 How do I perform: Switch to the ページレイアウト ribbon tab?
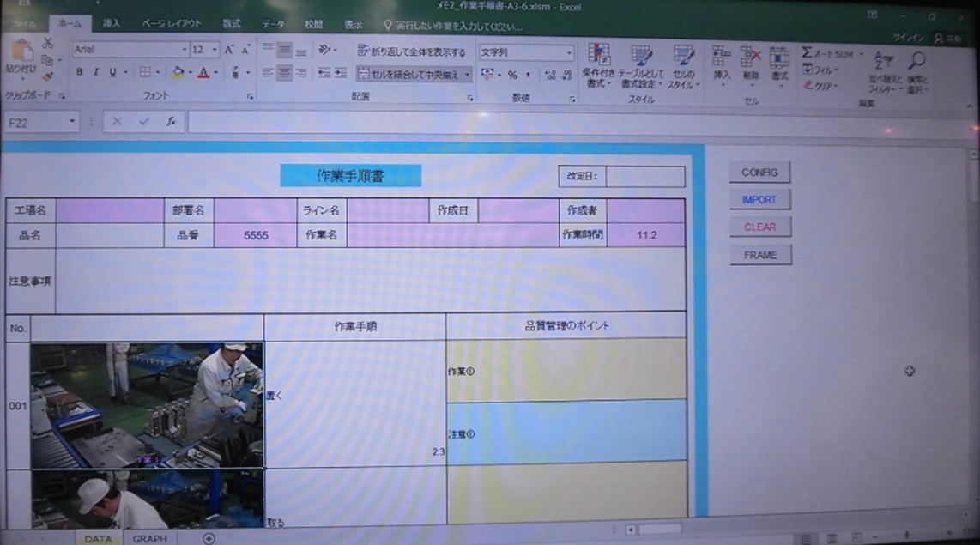click(172, 24)
